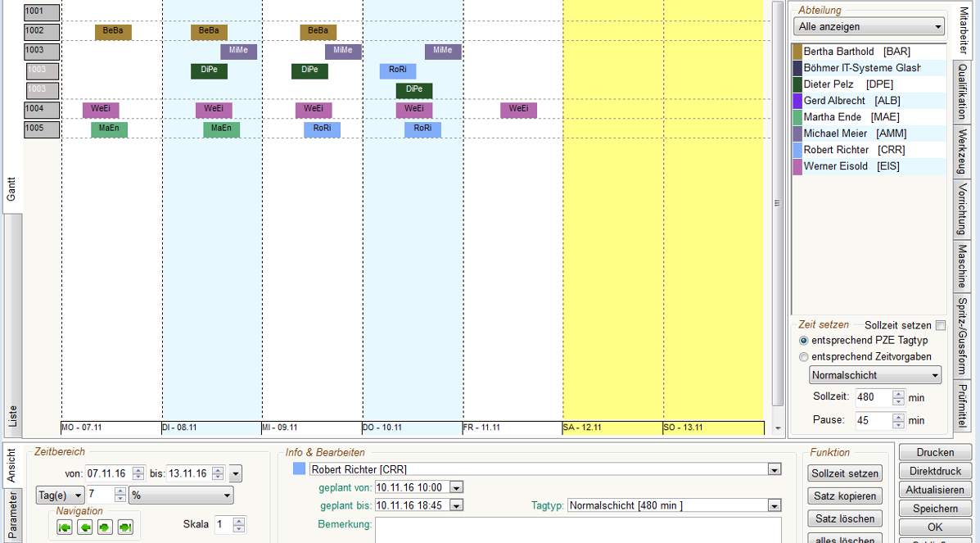Click Gerd Albrecht's purple color swatch
Screen dimensions: 980x543
tap(797, 101)
